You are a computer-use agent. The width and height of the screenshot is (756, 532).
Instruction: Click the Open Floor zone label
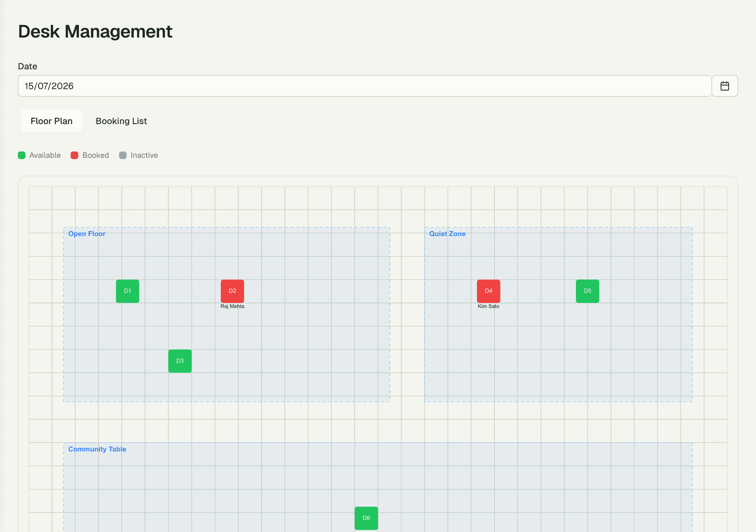tap(87, 234)
